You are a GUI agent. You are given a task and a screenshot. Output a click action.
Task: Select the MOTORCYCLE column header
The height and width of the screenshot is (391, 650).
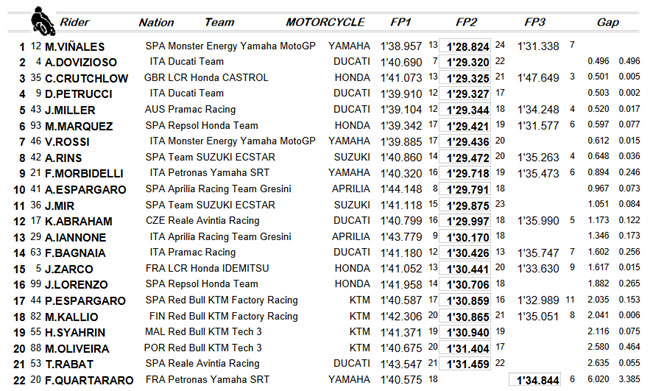pyautogui.click(x=325, y=22)
